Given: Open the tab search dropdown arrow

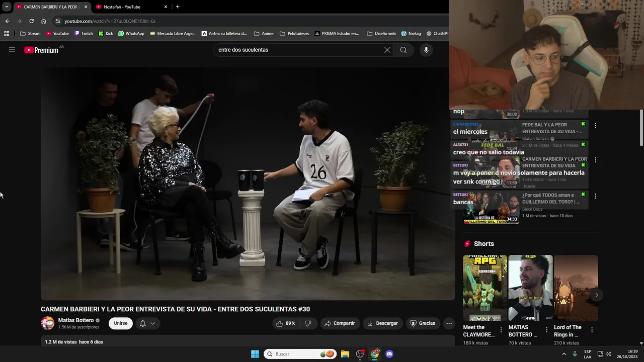Looking at the screenshot, I should click(7, 7).
